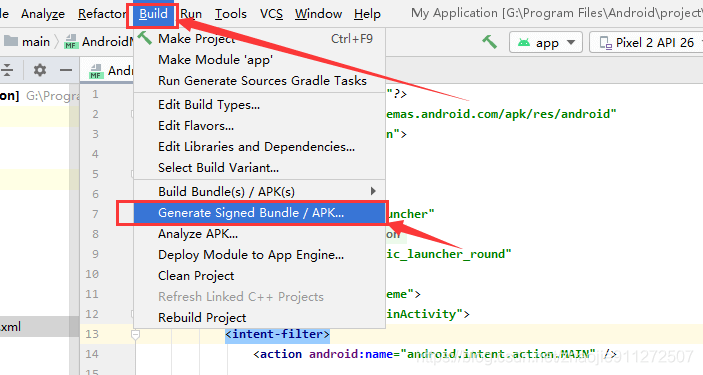703x375 pixels.
Task: Click the green hammer build icon in toolbar
Action: [490, 42]
